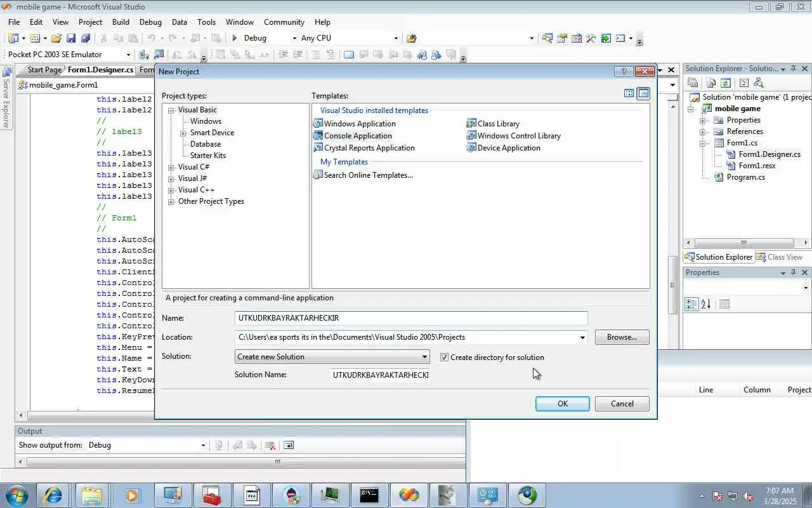Click the Connect to Device icon
The width and height of the screenshot is (812, 508).
tap(144, 55)
